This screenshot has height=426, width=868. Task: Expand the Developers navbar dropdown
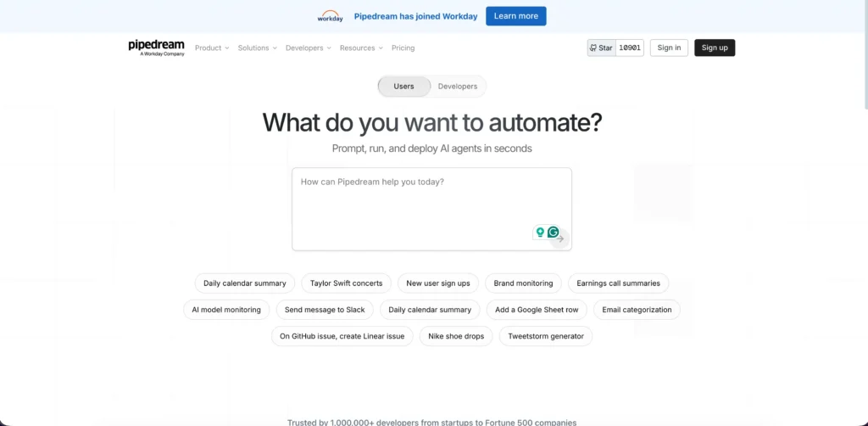pyautogui.click(x=308, y=48)
